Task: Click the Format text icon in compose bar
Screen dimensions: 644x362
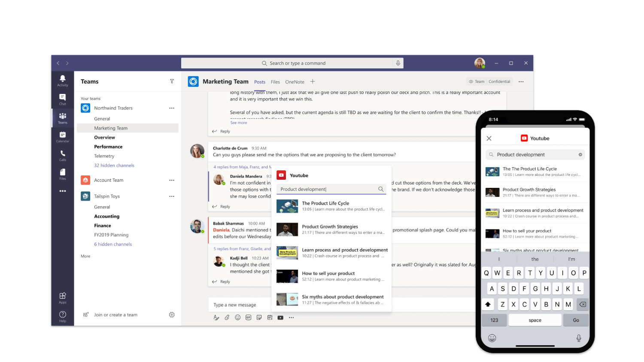Action: (216, 317)
